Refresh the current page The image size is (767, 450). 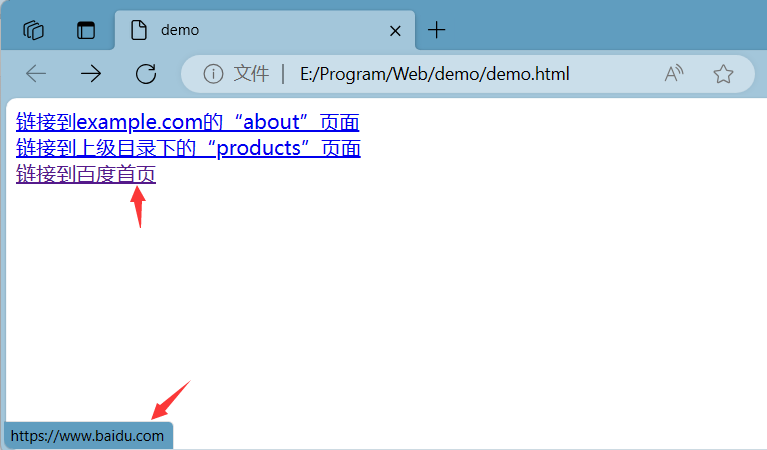146,74
